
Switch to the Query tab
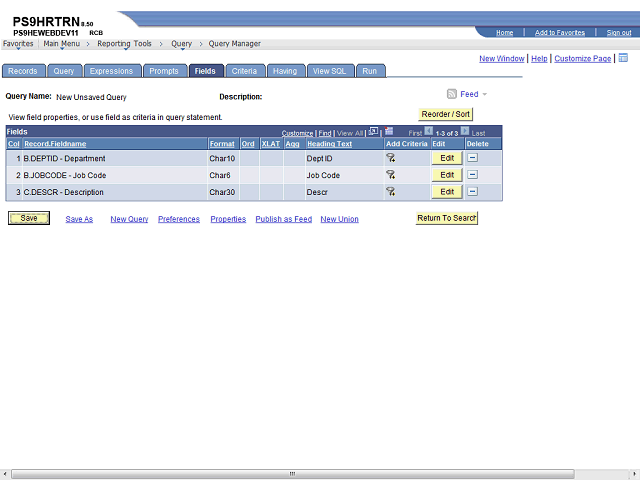tap(64, 71)
